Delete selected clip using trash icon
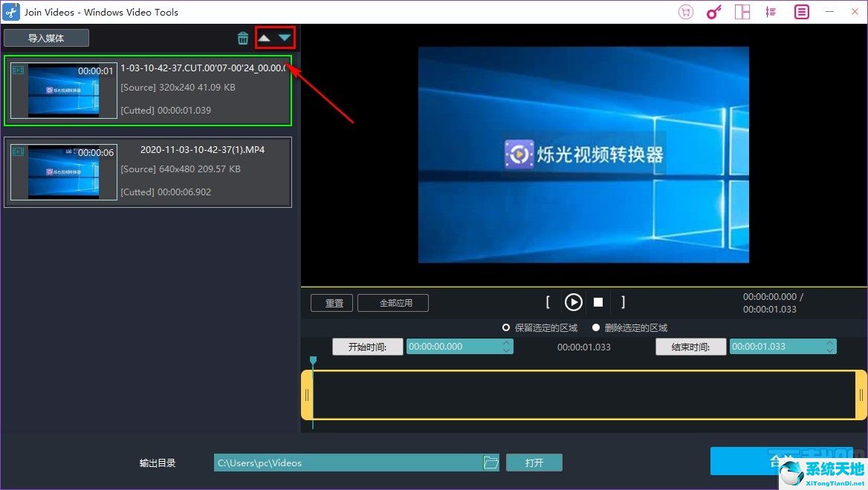Viewport: 868px width, 490px height. (243, 38)
